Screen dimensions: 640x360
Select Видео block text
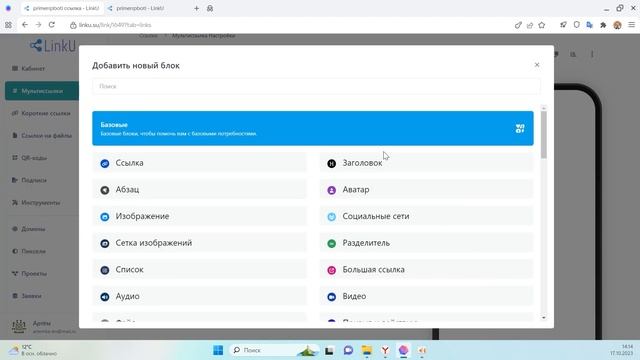(354, 296)
